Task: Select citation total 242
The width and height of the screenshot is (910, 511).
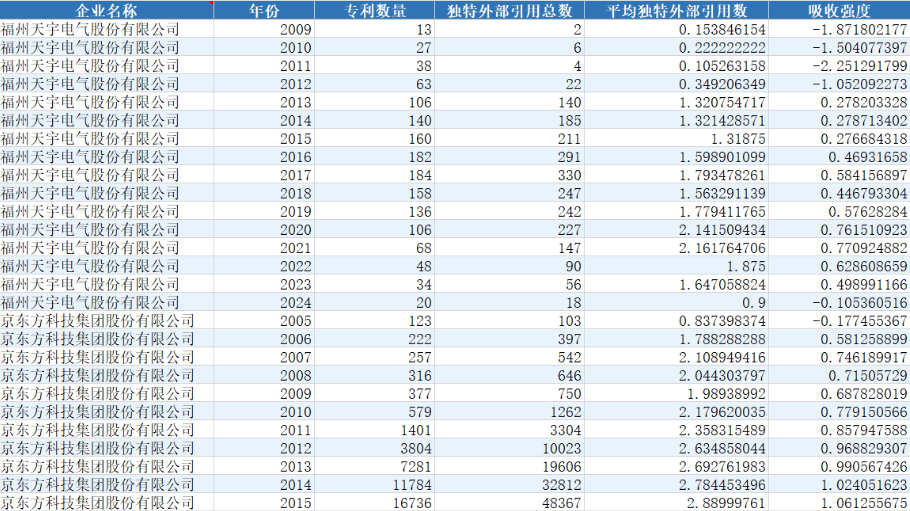Action: pyautogui.click(x=510, y=211)
